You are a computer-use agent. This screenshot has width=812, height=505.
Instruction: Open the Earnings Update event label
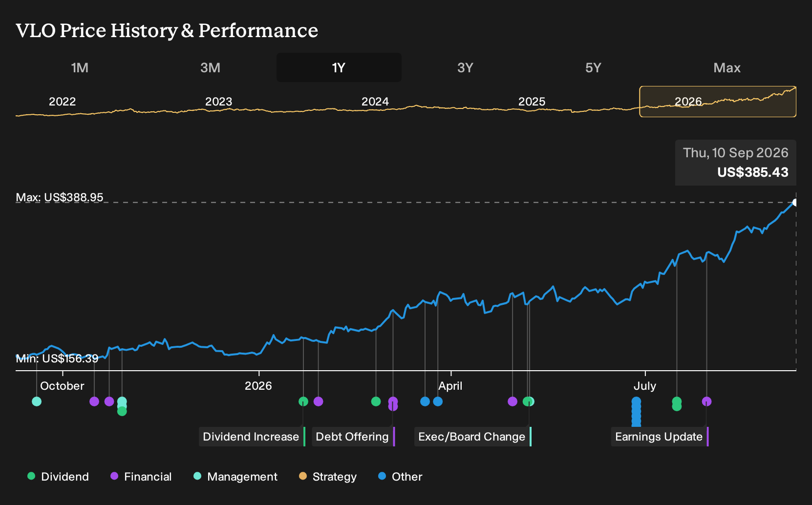pos(660,437)
